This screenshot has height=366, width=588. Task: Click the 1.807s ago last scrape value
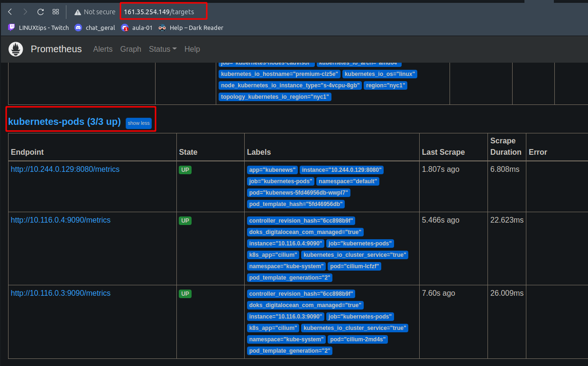441,169
